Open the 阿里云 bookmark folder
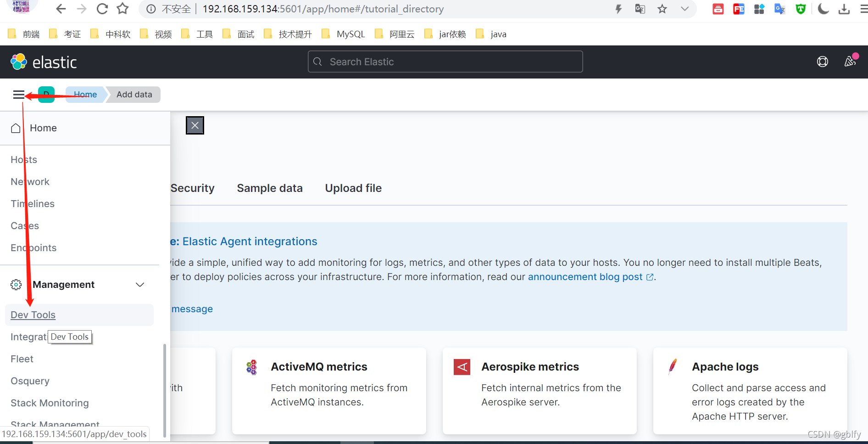Screen dimensions: 868x444 395,34
